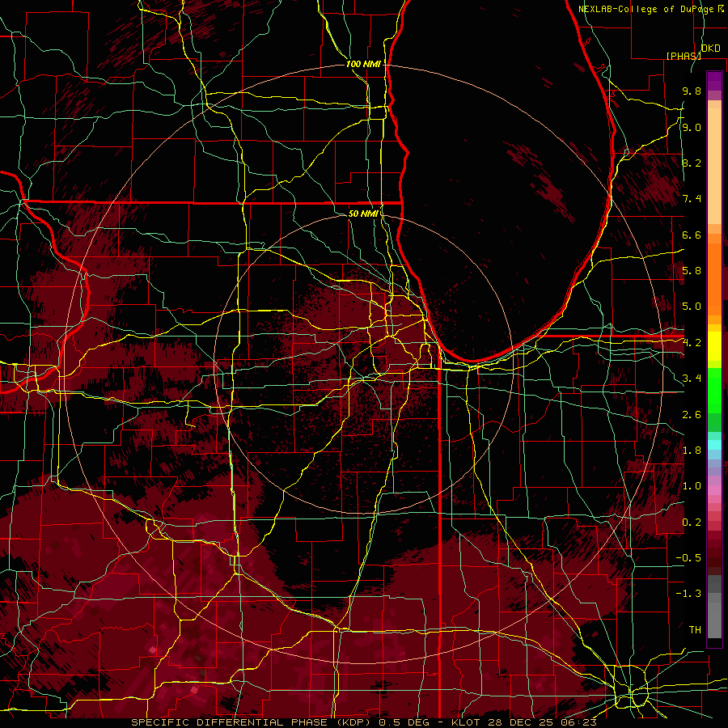
Task: Click the 2.6 scale value
Action: point(692,415)
